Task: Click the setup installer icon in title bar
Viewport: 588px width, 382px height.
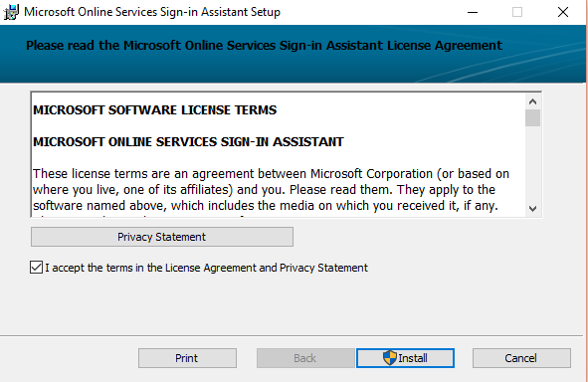Action: tap(11, 12)
